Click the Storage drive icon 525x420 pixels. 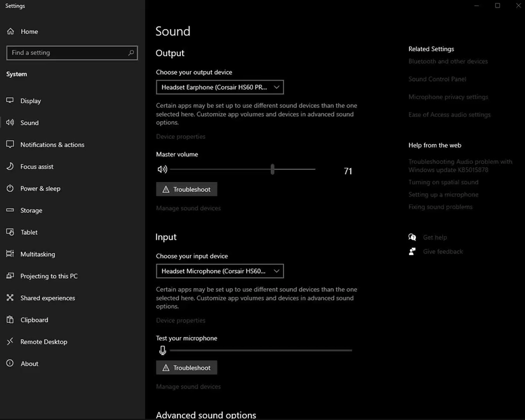(x=10, y=210)
